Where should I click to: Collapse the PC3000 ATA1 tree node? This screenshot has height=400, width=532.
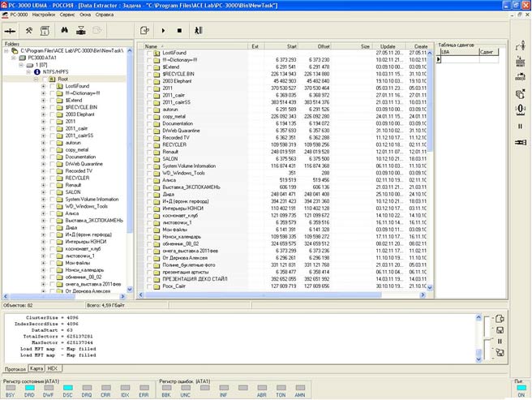point(14,58)
